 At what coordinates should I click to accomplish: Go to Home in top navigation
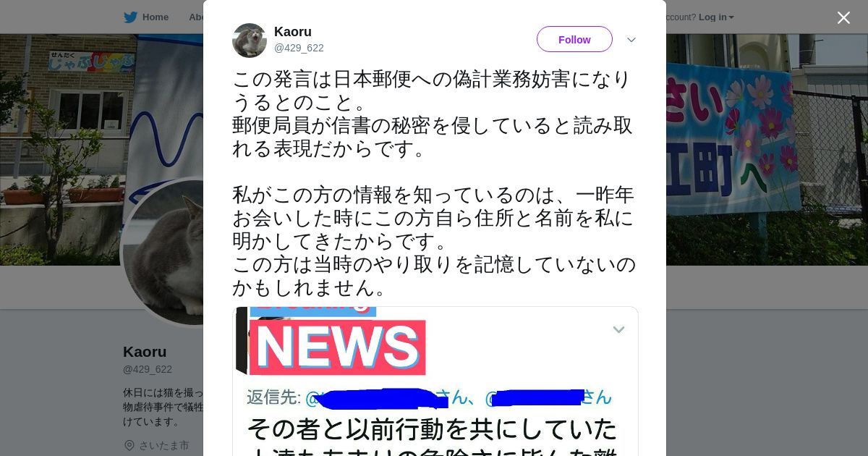(155, 17)
